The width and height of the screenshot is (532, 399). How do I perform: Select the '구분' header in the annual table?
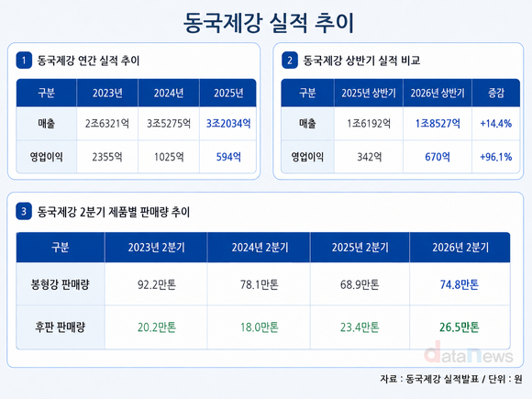coord(47,93)
